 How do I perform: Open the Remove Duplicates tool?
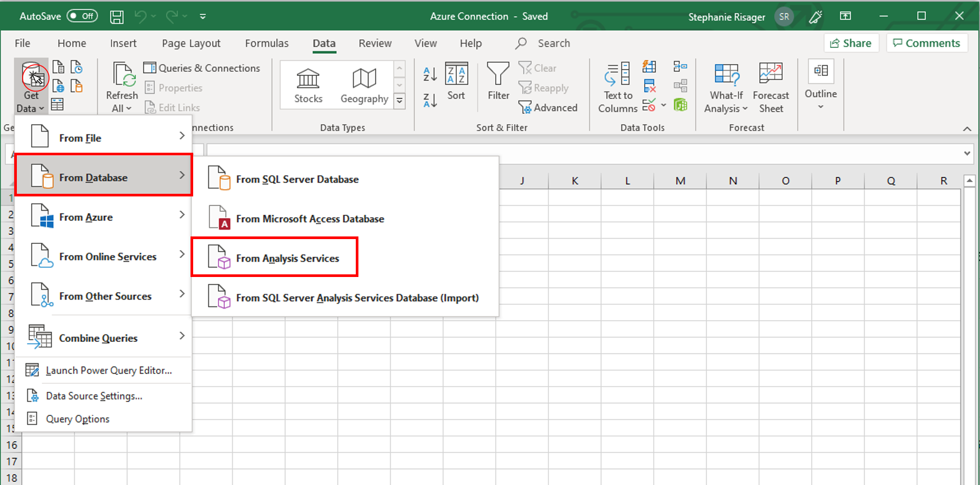pyautogui.click(x=649, y=85)
